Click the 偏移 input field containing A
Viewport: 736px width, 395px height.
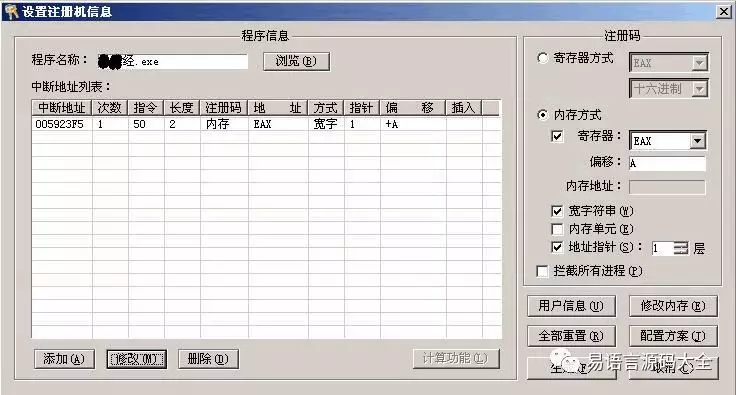667,163
